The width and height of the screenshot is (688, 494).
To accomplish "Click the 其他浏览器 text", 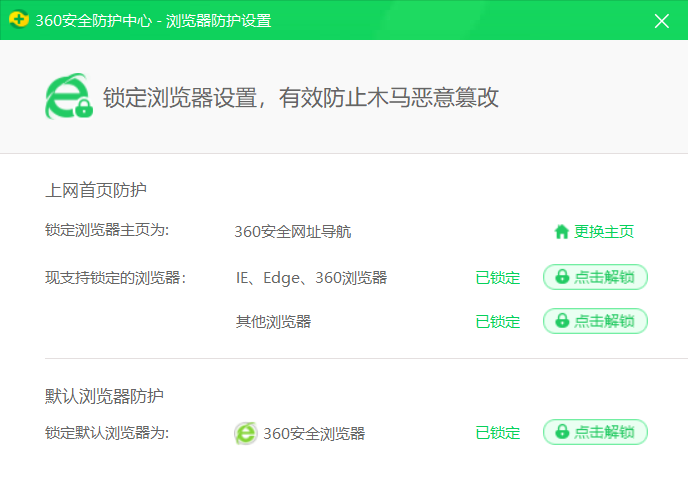I will click(273, 322).
